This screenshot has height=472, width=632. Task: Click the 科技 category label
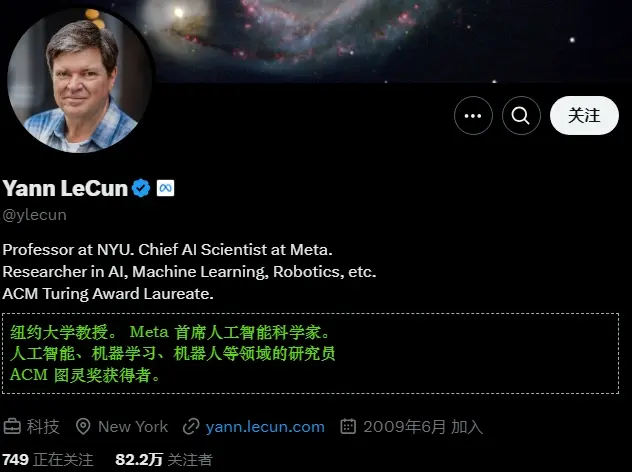tap(43, 426)
